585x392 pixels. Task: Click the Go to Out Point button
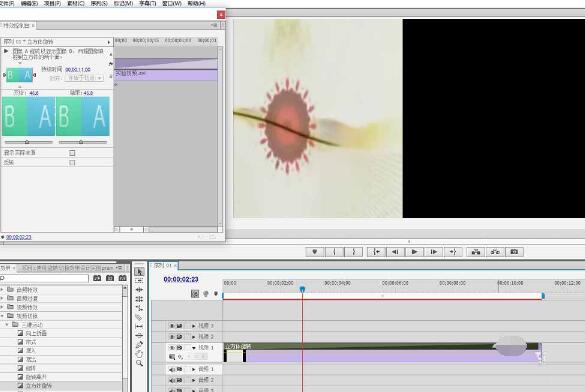(x=453, y=252)
